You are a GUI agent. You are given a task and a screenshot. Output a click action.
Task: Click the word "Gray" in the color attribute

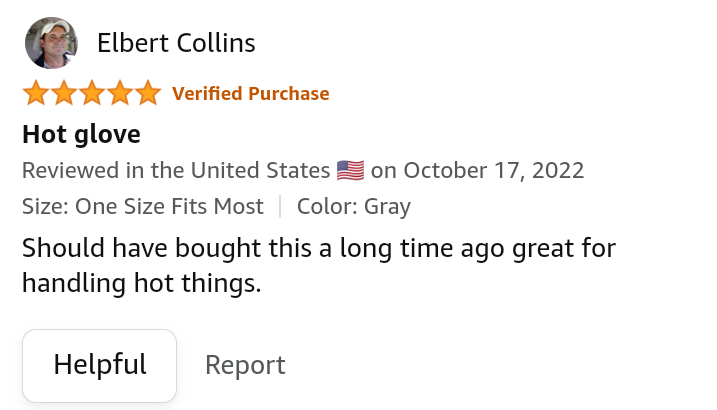[x=387, y=207]
